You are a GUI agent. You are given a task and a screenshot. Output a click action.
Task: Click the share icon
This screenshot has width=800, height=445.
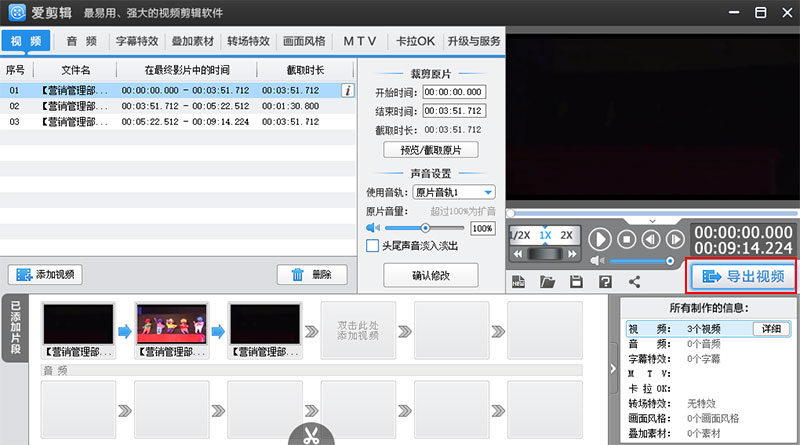pos(634,282)
